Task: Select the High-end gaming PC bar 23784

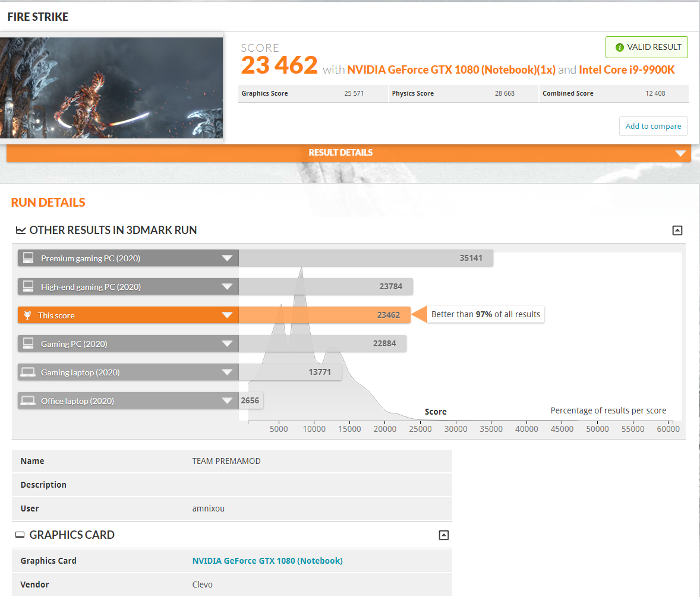Action: pyautogui.click(x=326, y=286)
